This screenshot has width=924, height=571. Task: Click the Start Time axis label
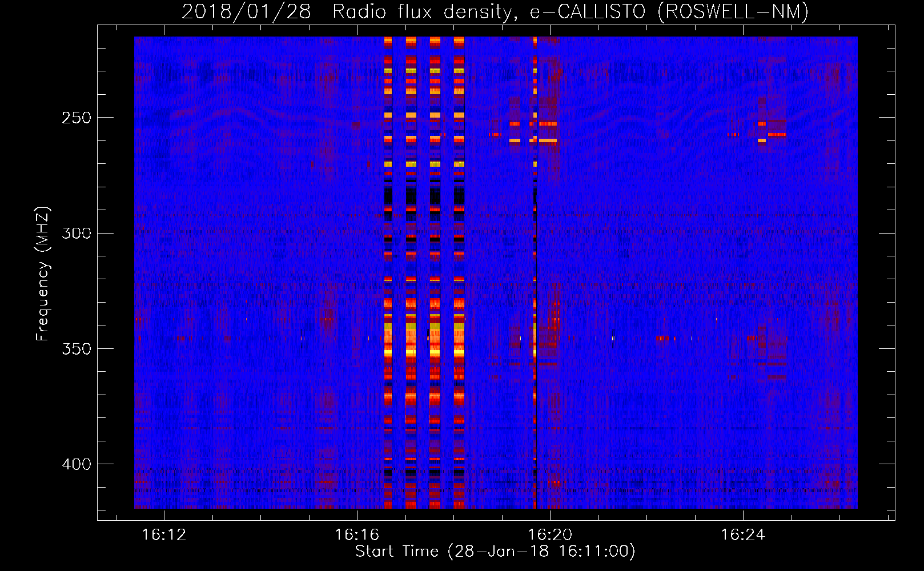tap(495, 552)
